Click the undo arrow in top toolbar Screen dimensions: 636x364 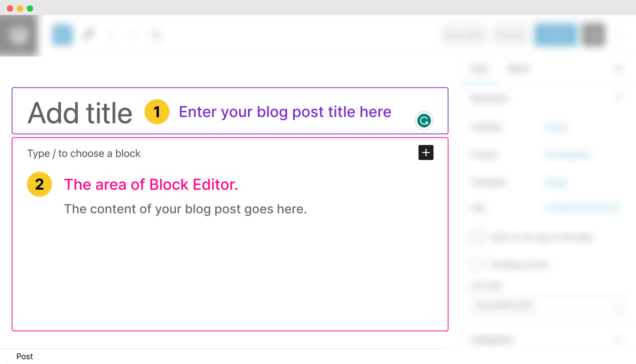111,34
